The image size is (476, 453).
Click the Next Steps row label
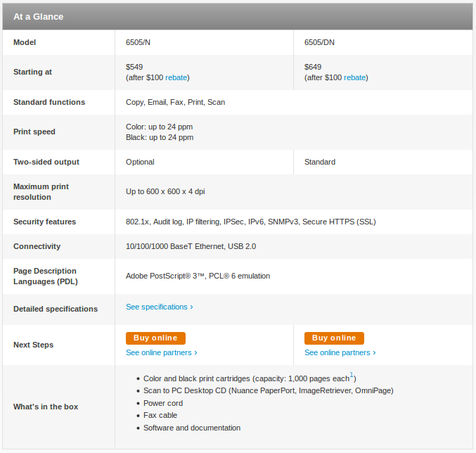coord(33,345)
